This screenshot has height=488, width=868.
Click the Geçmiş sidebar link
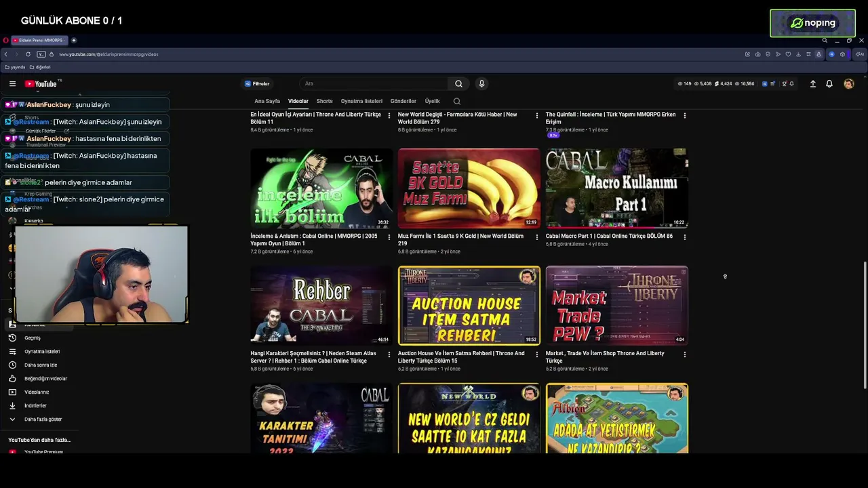(x=33, y=338)
